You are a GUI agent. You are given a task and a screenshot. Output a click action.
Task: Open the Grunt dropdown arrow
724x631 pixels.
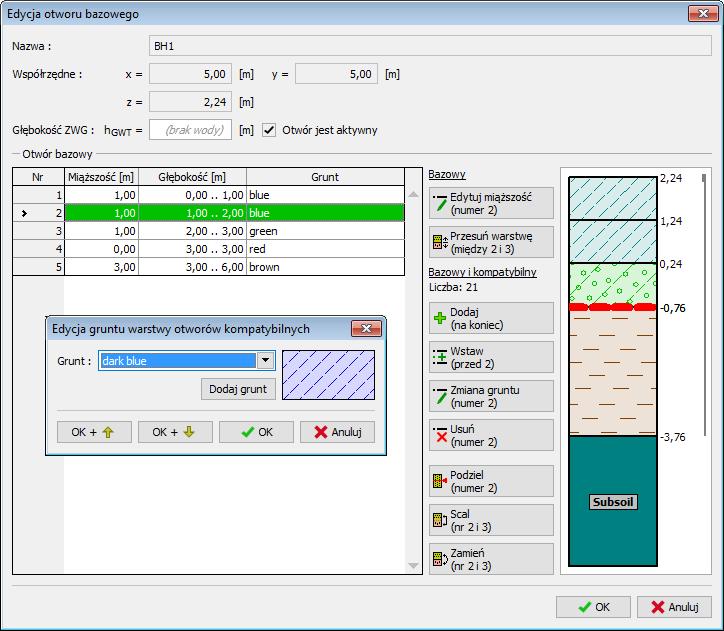point(265,361)
